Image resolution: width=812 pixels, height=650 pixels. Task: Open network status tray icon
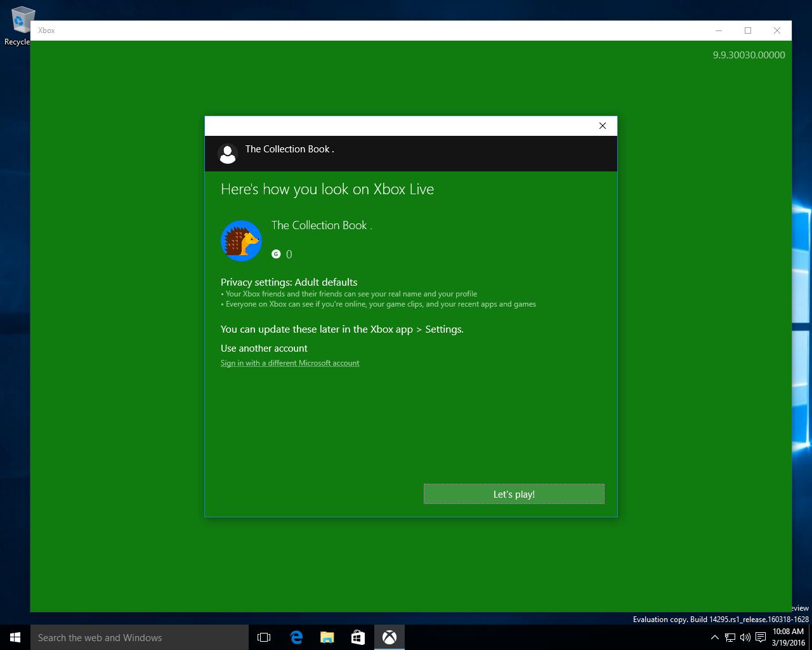click(730, 637)
